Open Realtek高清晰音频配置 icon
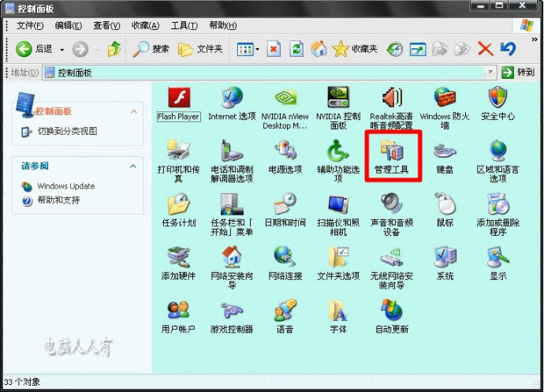The height and width of the screenshot is (392, 544). click(391, 107)
